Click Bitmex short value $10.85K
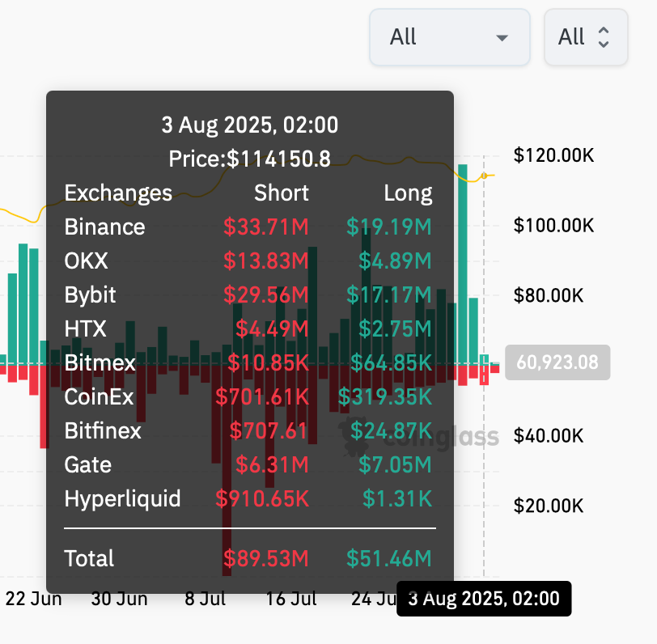Screen dimensions: 657x644 click(268, 362)
